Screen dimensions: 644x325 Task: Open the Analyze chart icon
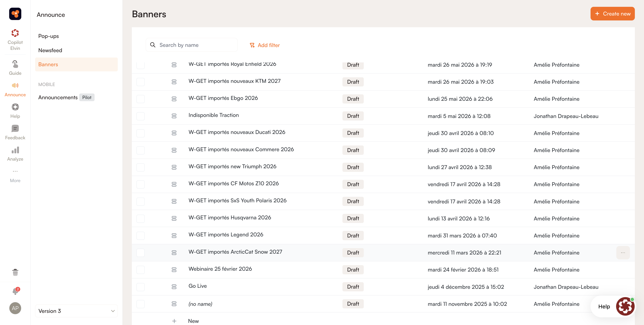point(15,150)
